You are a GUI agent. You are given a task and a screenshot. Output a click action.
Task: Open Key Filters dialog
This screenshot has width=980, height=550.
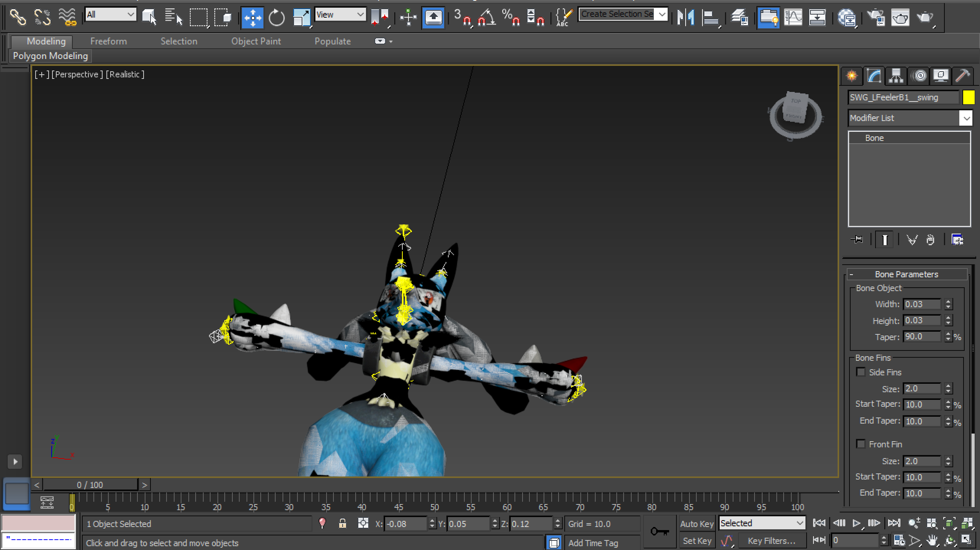pyautogui.click(x=771, y=541)
